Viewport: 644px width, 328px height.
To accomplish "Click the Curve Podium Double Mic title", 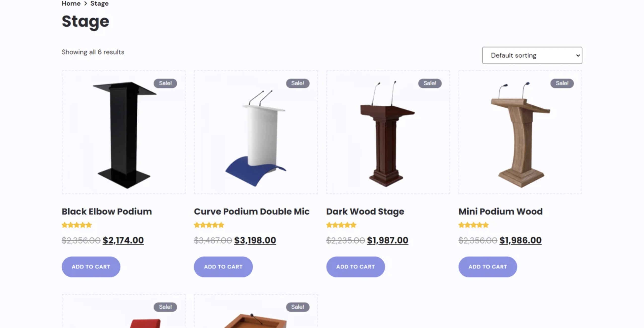I will click(252, 211).
